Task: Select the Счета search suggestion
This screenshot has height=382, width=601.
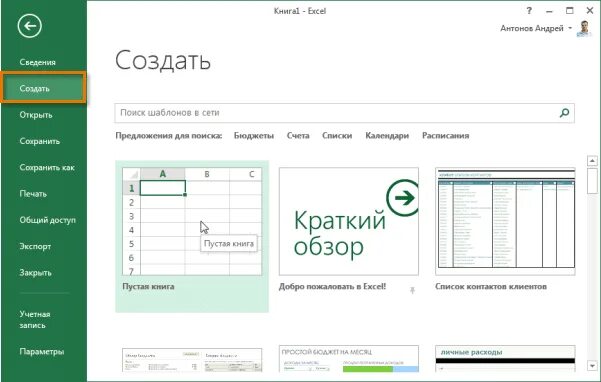Action: point(298,136)
